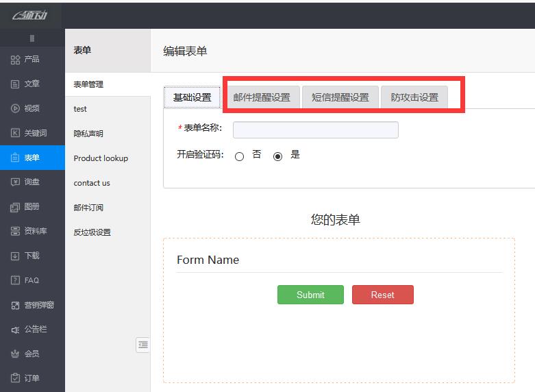Click the 关键词 label in sidebar

[x=36, y=133]
